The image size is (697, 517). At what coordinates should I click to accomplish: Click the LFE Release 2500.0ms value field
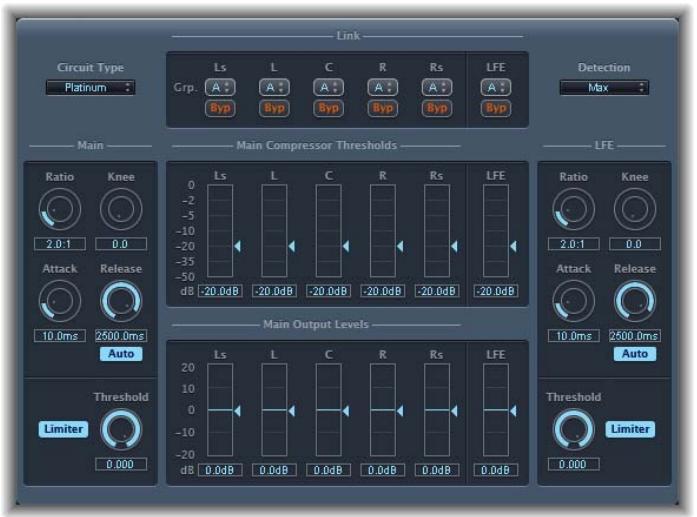(635, 336)
